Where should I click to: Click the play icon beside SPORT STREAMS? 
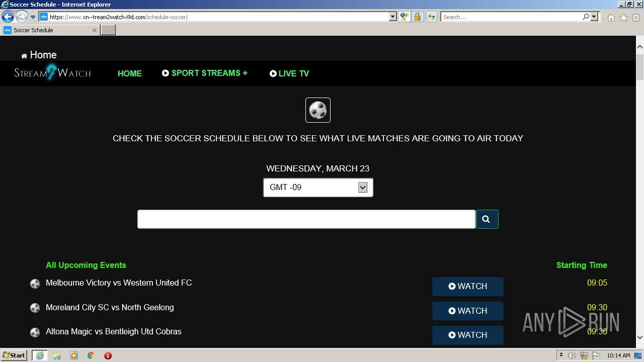click(x=166, y=73)
